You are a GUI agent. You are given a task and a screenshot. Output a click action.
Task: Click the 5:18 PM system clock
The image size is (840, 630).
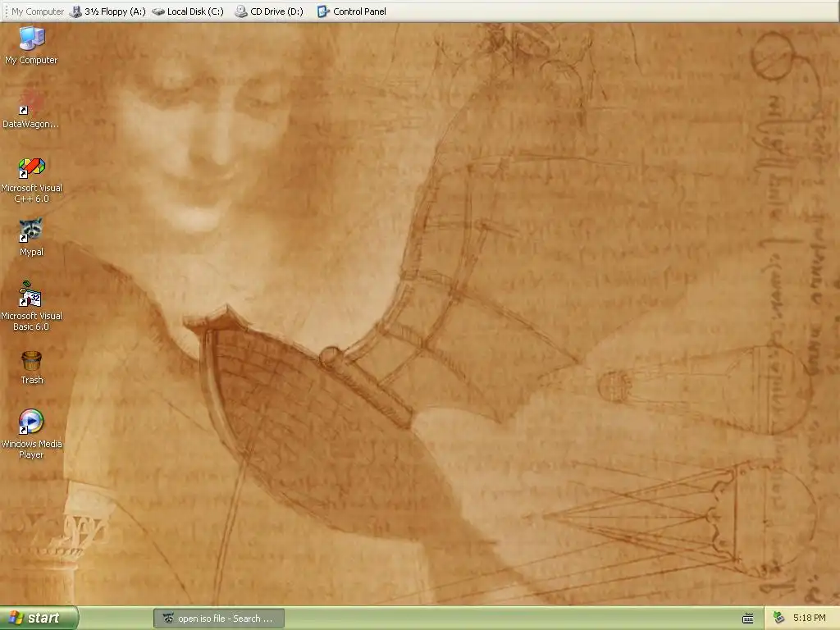coord(809,618)
